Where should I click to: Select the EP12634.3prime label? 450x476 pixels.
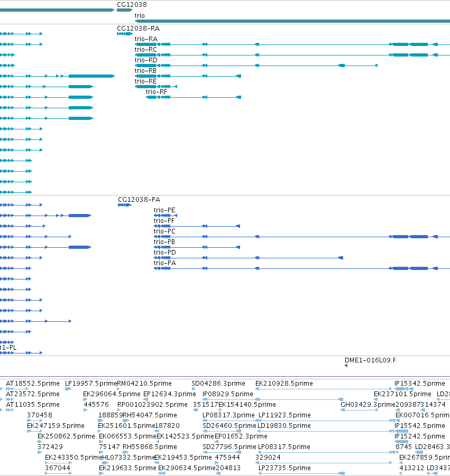tap(170, 394)
